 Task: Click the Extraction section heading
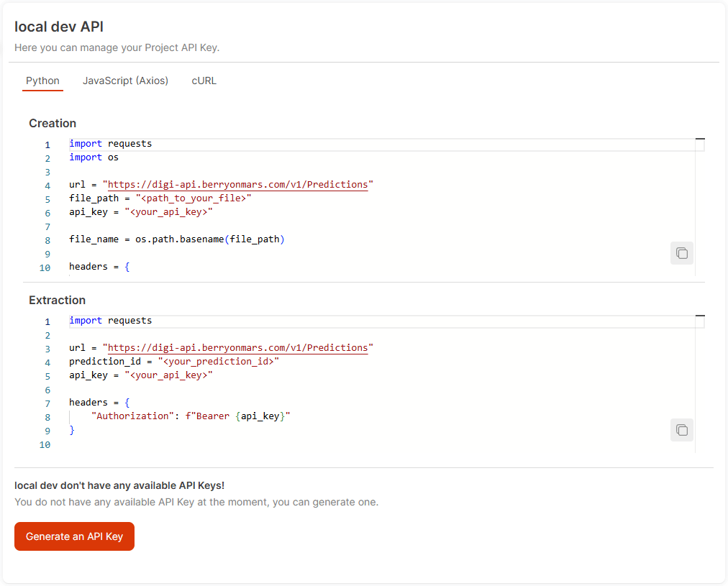point(57,301)
